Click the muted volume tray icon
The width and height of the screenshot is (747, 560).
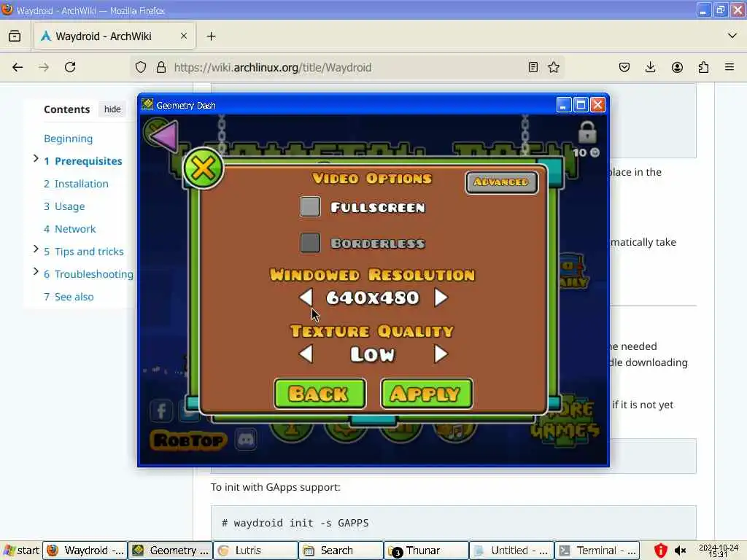coord(681,551)
